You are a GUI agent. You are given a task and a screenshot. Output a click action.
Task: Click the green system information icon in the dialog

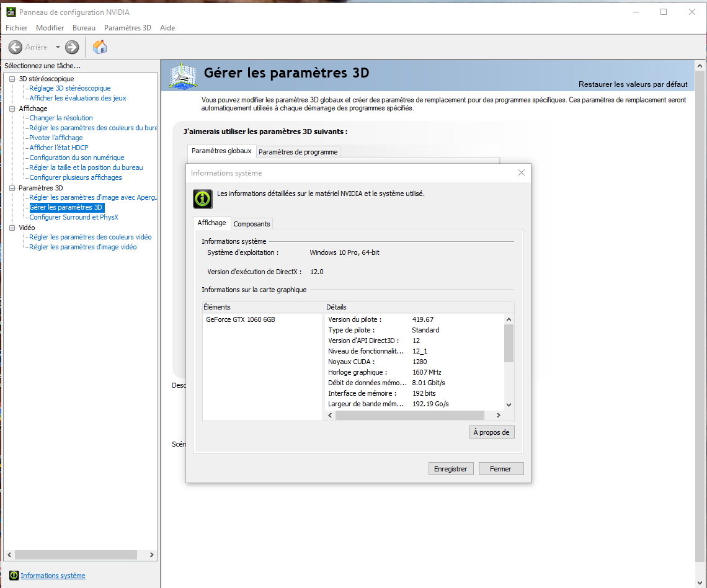click(203, 198)
